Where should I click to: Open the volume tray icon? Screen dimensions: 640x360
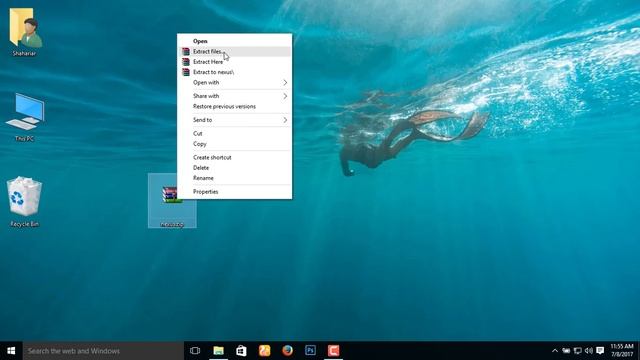(x=589, y=351)
